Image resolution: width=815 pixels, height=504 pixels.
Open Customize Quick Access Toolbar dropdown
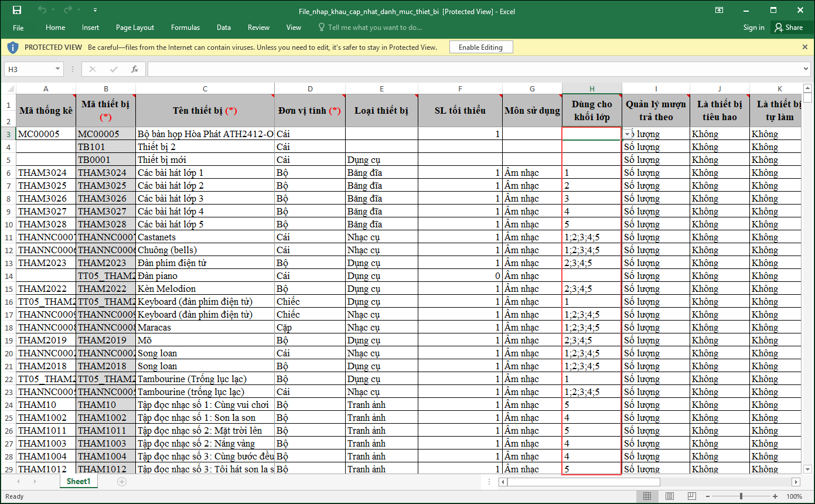[x=96, y=10]
